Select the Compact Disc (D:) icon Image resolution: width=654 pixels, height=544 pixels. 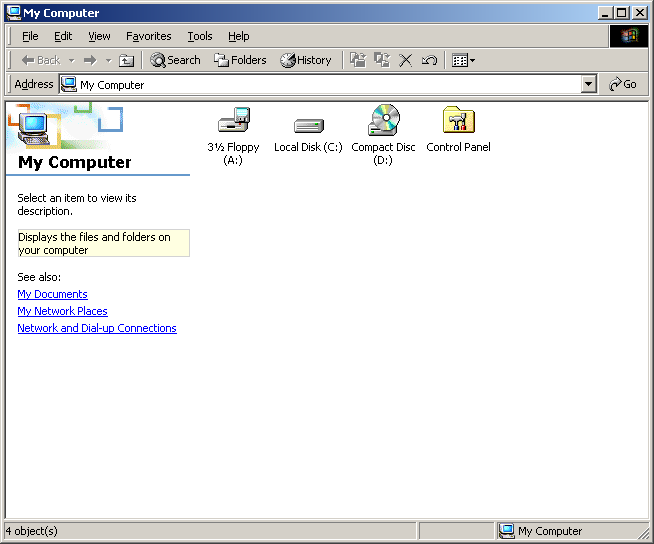384,120
